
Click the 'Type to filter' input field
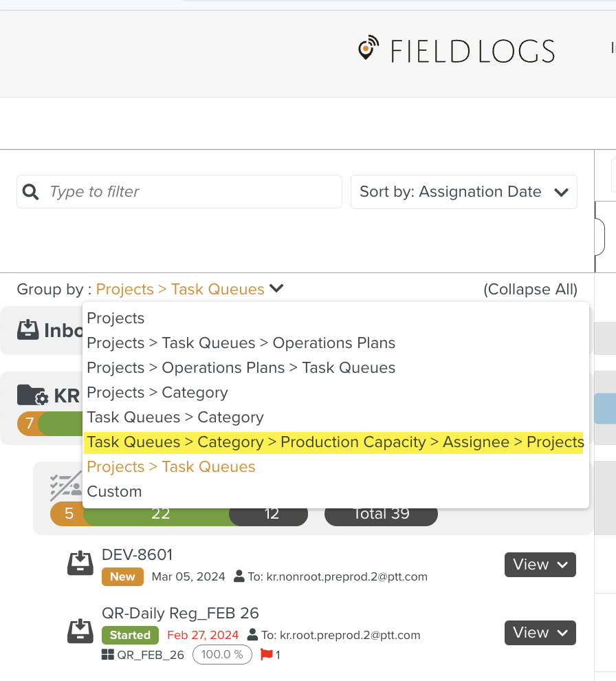pyautogui.click(x=191, y=192)
